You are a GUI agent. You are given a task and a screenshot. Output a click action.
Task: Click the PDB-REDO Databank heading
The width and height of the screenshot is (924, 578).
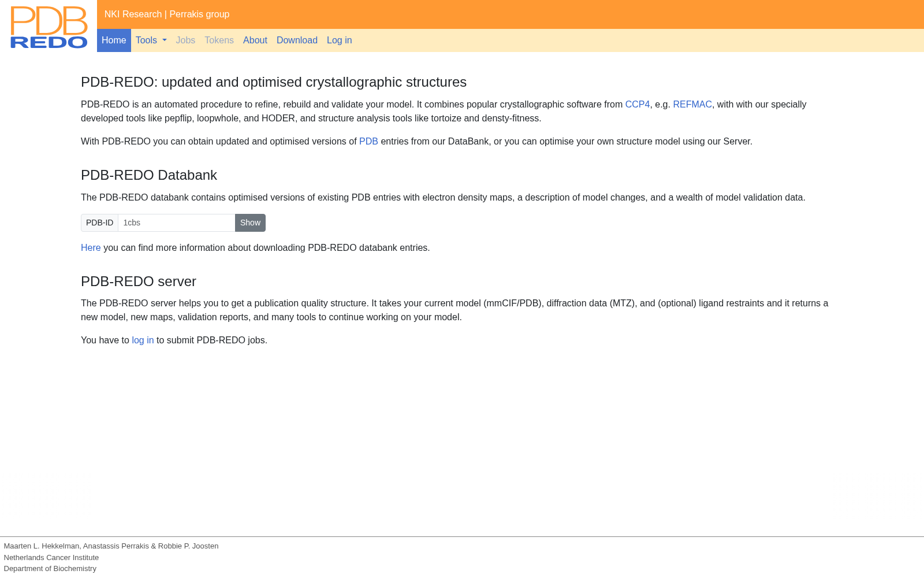tap(149, 175)
